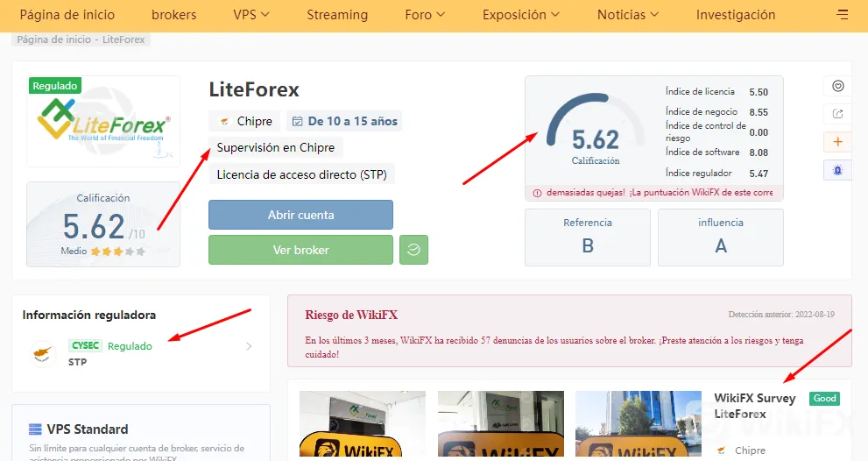Image resolution: width=868 pixels, height=461 pixels.
Task: Click the share icon in right sidebar
Action: (838, 114)
